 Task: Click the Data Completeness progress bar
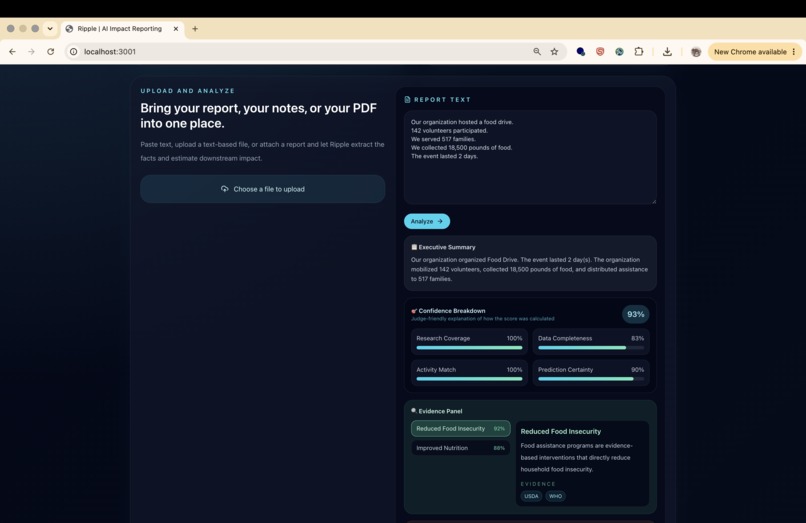pos(591,348)
